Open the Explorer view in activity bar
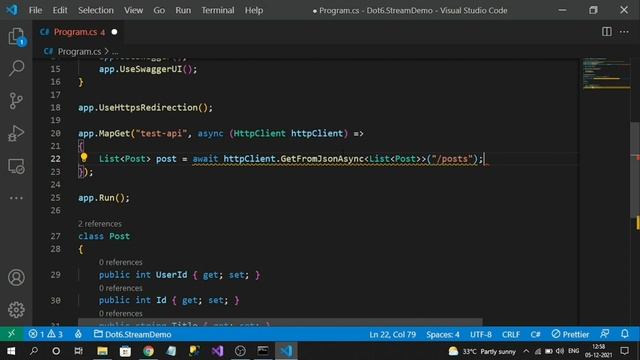Viewport: 640px width, 360px height. coord(16,37)
